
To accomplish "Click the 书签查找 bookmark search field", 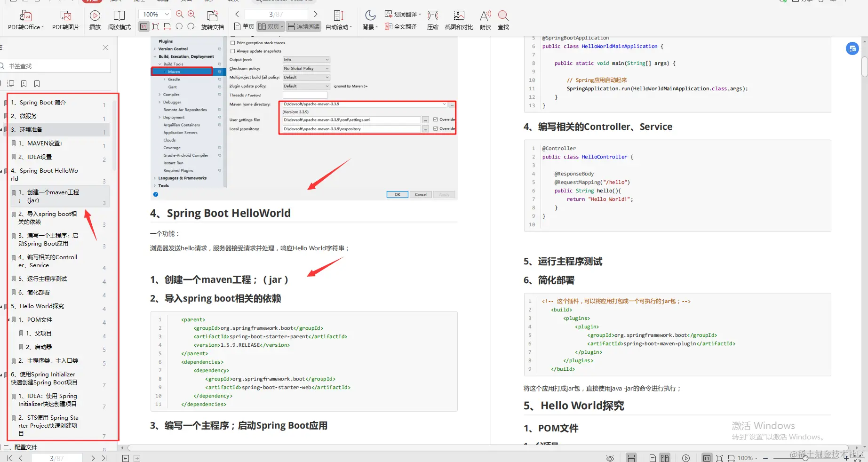I will (56, 66).
